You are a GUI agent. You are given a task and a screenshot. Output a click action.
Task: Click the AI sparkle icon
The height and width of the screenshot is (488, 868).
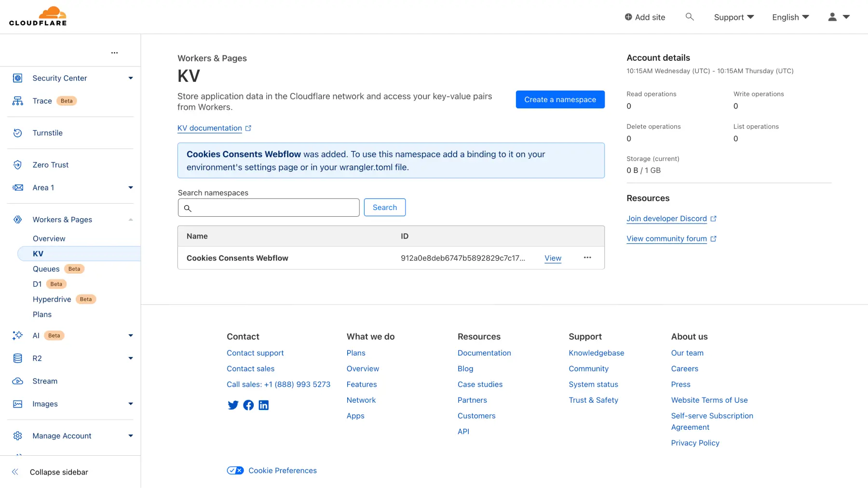pos(18,335)
